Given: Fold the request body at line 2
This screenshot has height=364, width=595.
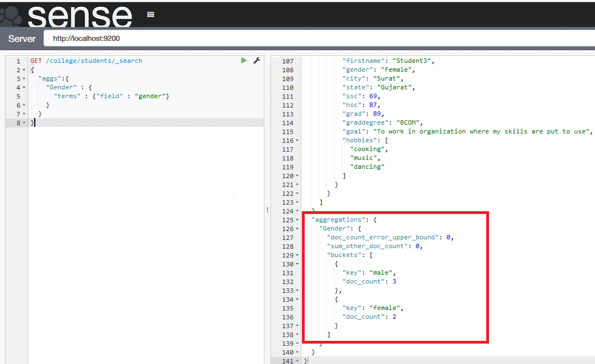Looking at the screenshot, I should coord(24,70).
